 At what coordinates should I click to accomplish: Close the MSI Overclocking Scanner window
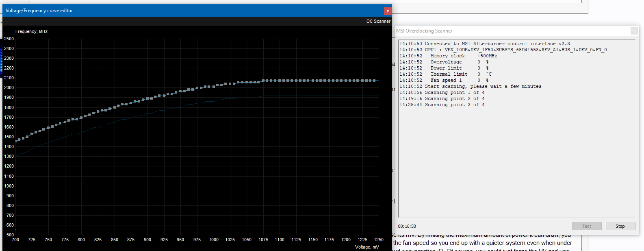634,31
